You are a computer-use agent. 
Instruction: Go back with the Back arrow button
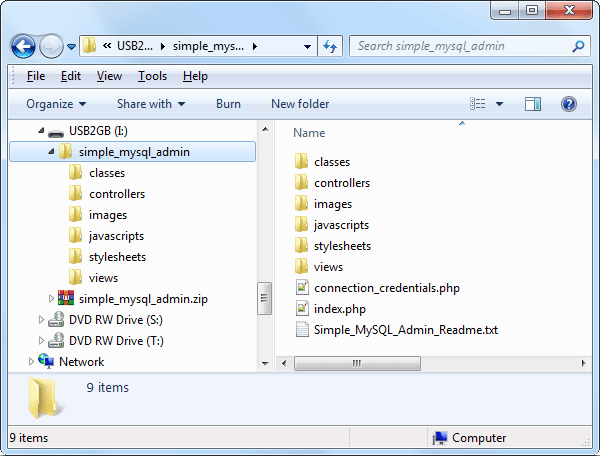pyautogui.click(x=23, y=47)
